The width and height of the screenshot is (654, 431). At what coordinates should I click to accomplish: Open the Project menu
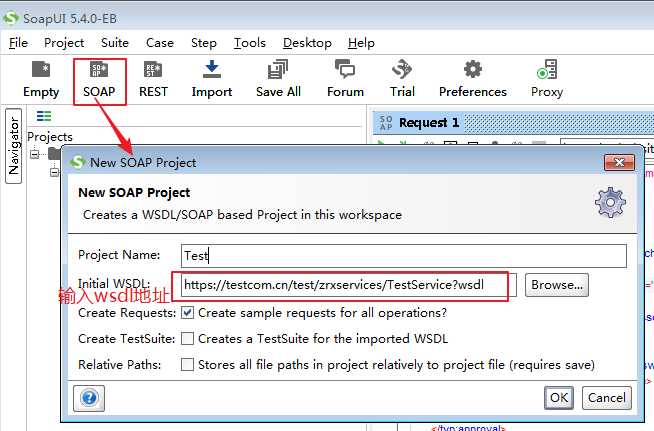click(x=64, y=43)
